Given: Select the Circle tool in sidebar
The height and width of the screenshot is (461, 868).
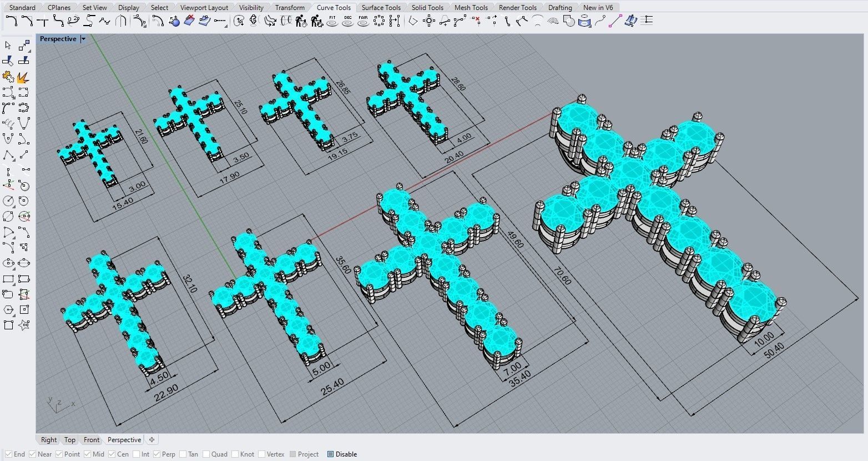Looking at the screenshot, I should 8,201.
